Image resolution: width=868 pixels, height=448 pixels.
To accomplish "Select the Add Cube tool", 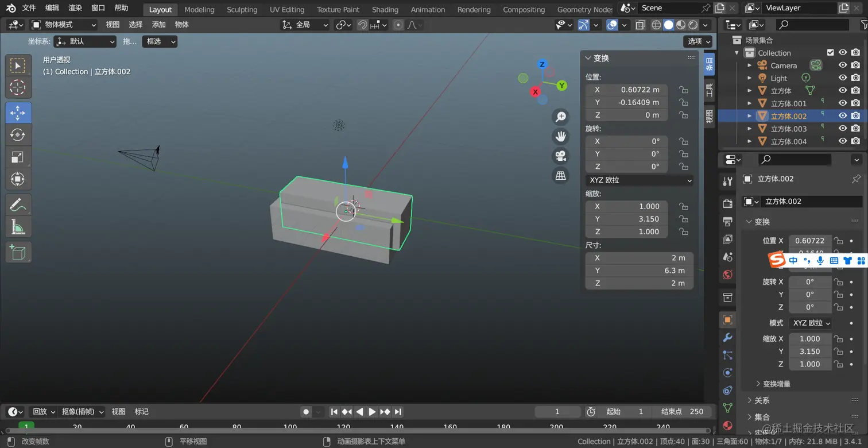I will pos(18,252).
